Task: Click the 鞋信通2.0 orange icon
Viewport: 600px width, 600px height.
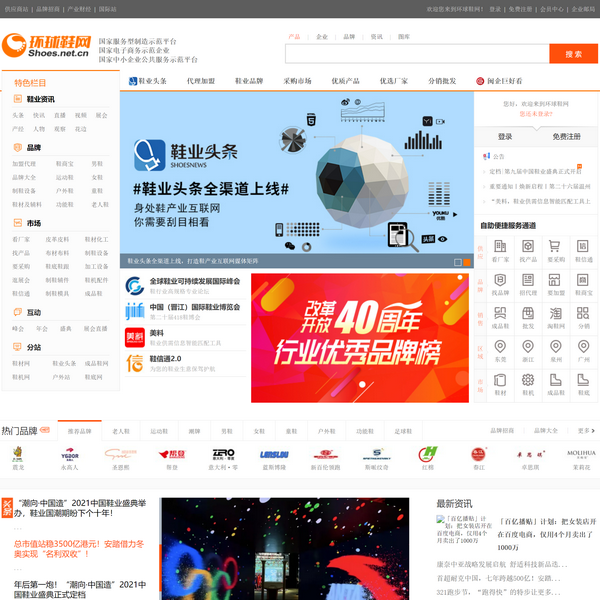Action: (x=134, y=363)
